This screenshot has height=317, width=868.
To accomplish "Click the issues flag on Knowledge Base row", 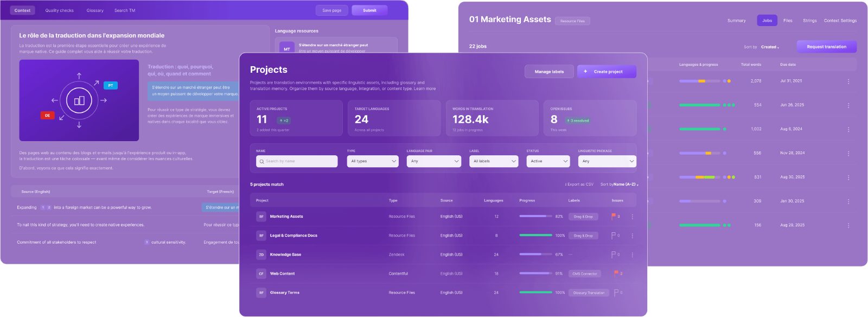I will [614, 255].
